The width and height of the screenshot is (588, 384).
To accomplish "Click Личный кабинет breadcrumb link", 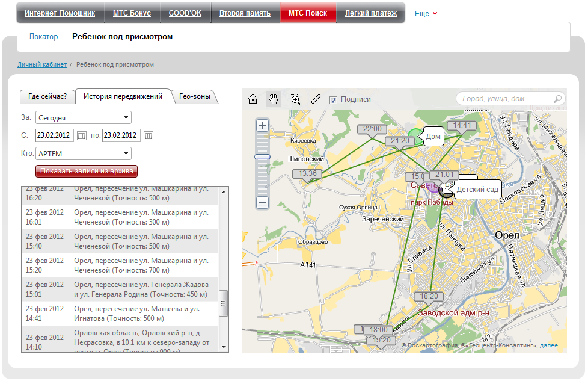I will pyautogui.click(x=42, y=64).
